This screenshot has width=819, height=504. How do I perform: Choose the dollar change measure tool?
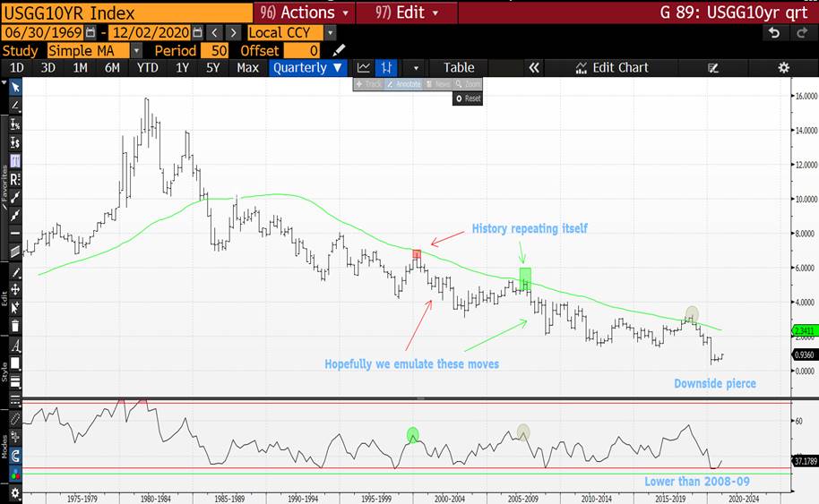(15, 142)
